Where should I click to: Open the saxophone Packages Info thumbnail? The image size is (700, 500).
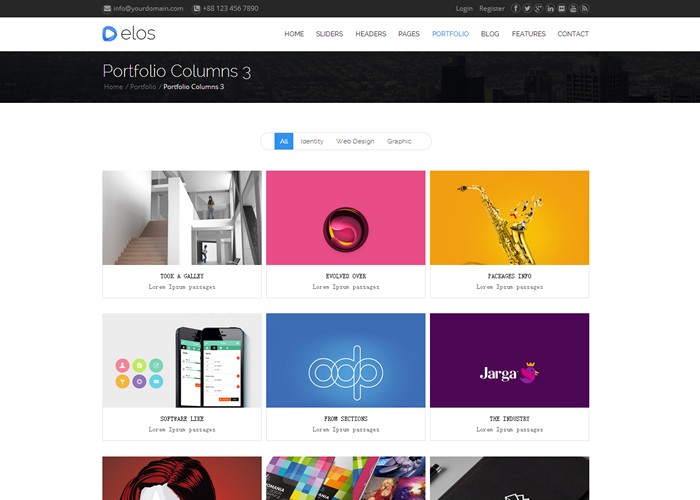pyautogui.click(x=509, y=218)
